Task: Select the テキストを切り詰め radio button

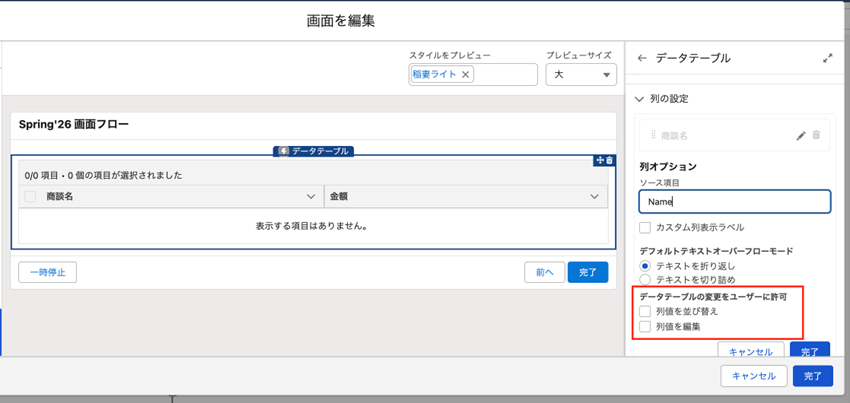Action: pos(645,280)
